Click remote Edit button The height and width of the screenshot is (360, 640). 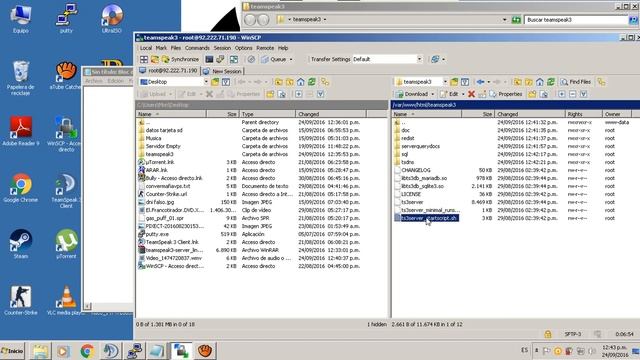[449, 94]
